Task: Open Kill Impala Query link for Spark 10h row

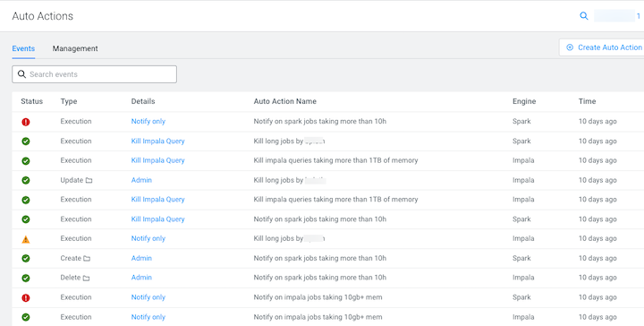Action: point(158,219)
